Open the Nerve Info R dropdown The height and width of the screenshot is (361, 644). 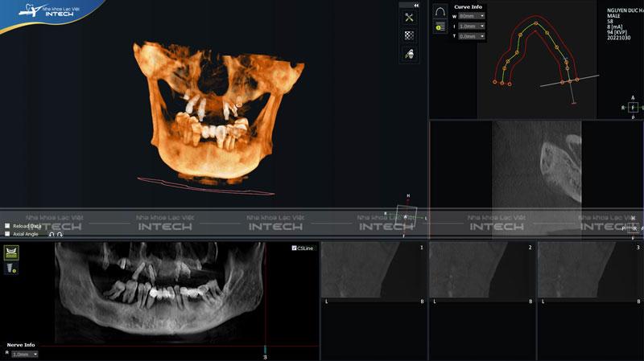(24, 354)
